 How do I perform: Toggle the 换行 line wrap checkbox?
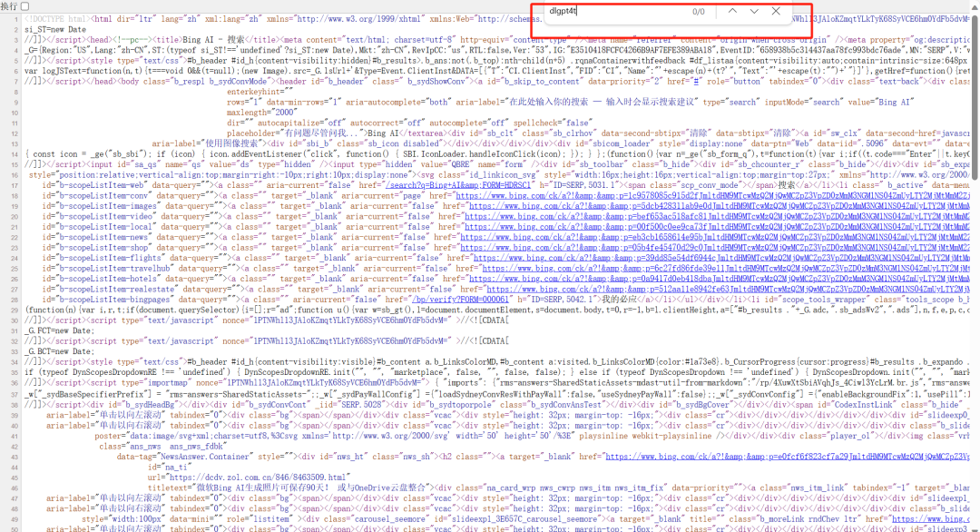(25, 6)
